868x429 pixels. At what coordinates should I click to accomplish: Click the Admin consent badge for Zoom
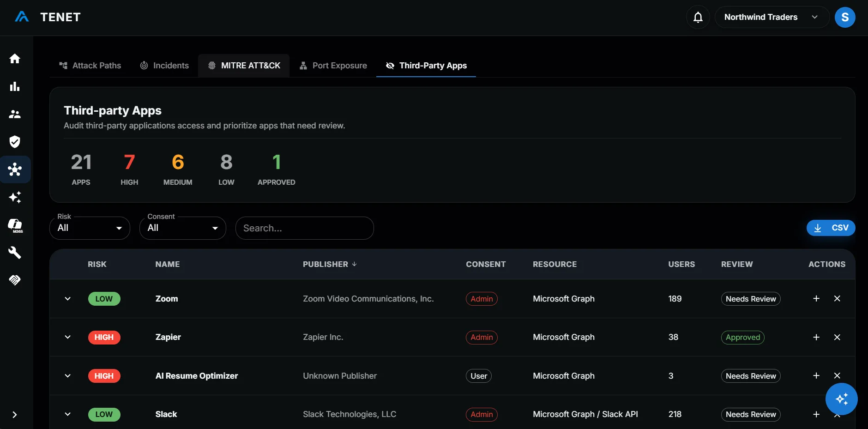tap(482, 299)
